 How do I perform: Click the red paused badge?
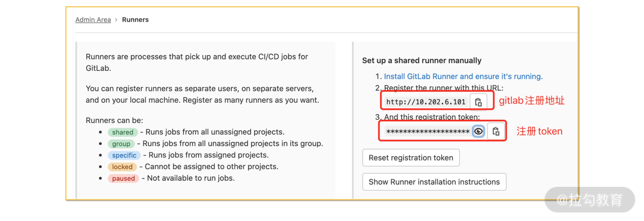[x=123, y=178]
